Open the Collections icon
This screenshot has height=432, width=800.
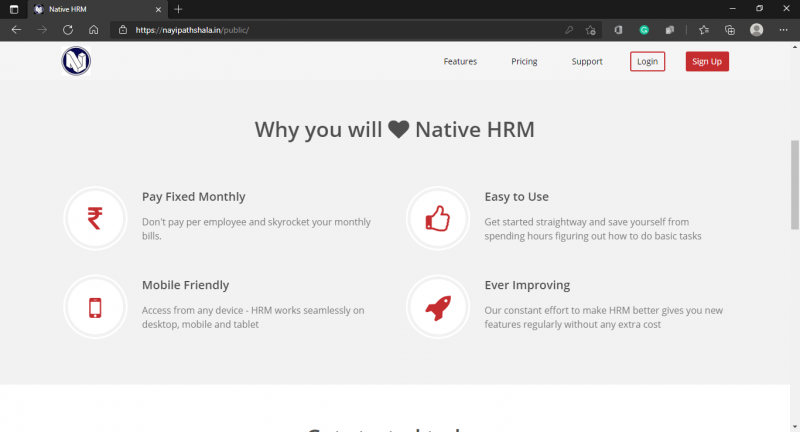pos(730,30)
